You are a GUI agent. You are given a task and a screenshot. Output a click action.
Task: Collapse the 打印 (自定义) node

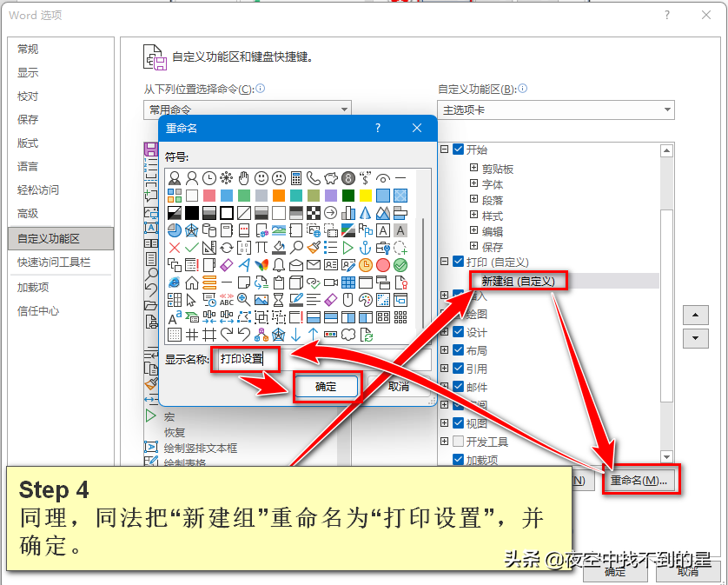444,262
